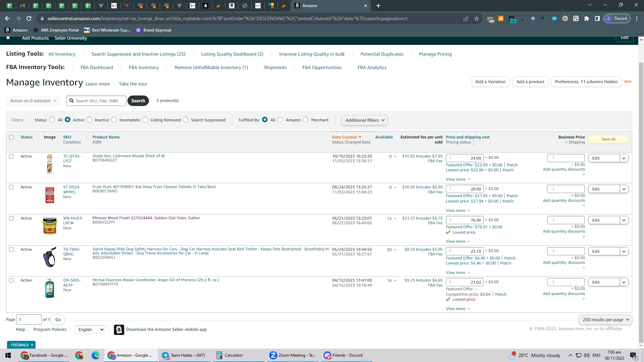Click the info icon beside Pricing status
Viewport: 644px width, 362px height.
point(474,143)
